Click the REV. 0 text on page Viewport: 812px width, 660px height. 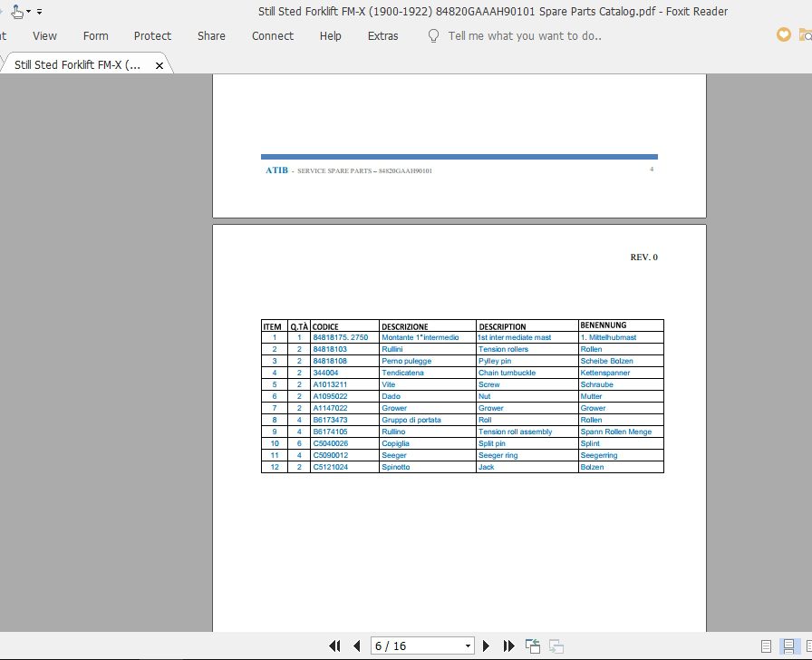point(643,257)
